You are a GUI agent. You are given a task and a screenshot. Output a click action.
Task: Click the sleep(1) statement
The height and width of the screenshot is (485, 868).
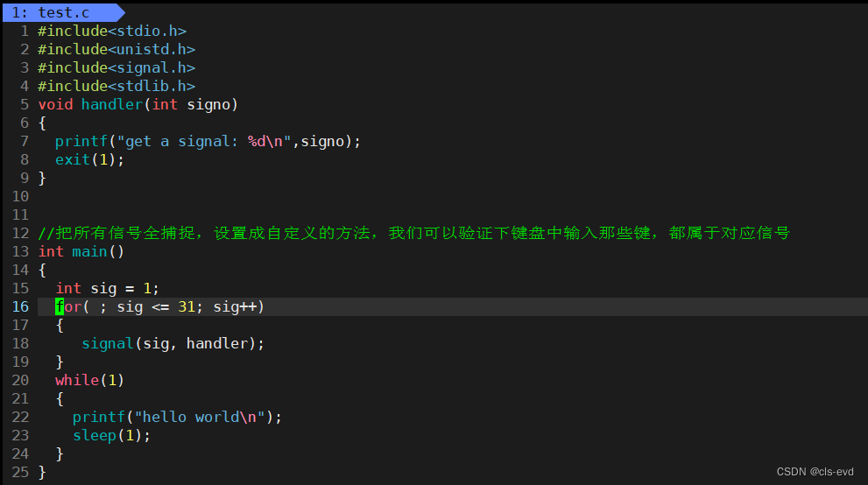point(111,435)
